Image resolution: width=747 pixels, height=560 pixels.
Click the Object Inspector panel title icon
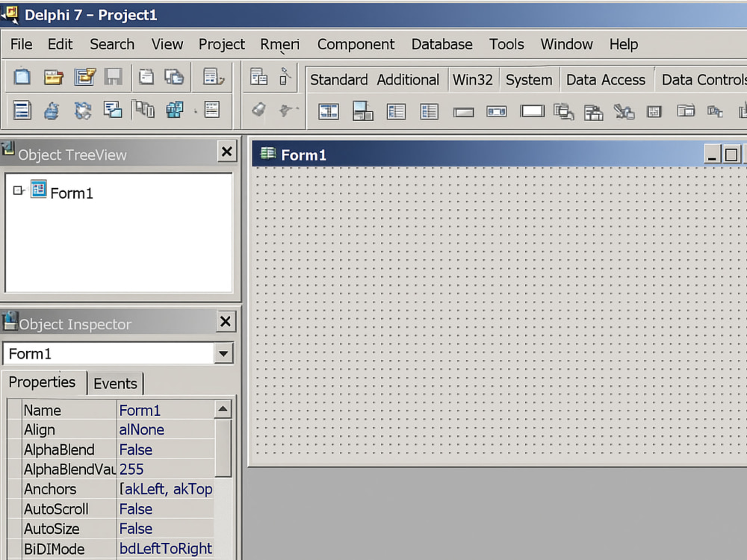(10, 321)
